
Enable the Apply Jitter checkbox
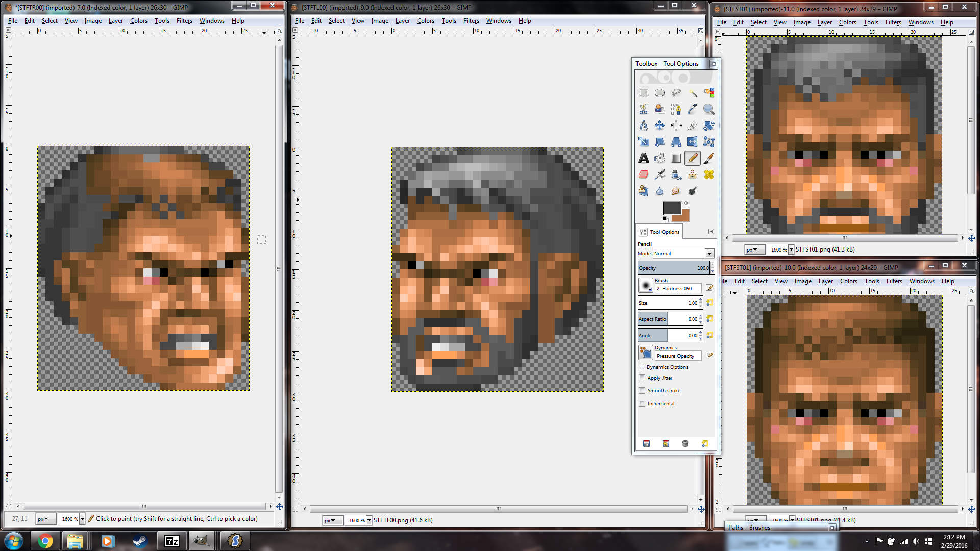click(x=642, y=378)
